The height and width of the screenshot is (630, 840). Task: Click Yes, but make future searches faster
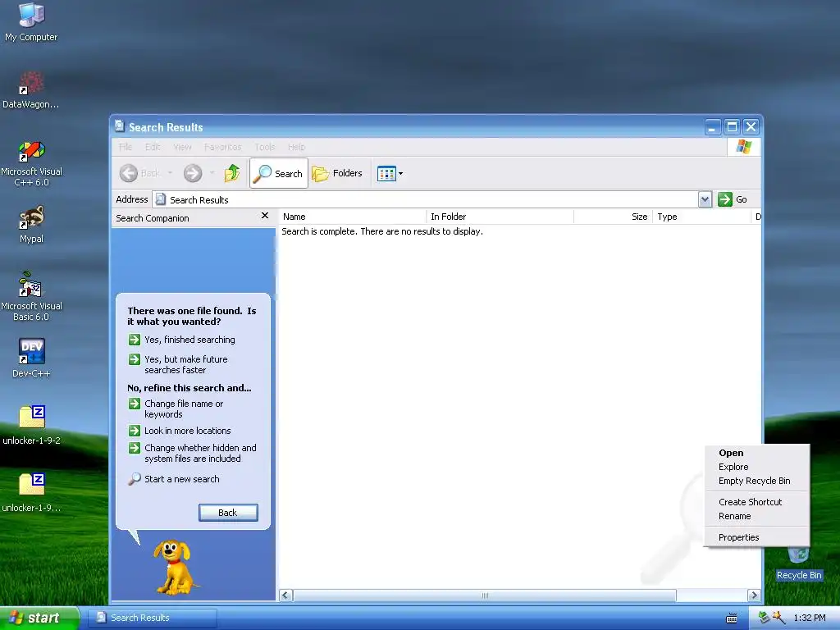pos(178,364)
